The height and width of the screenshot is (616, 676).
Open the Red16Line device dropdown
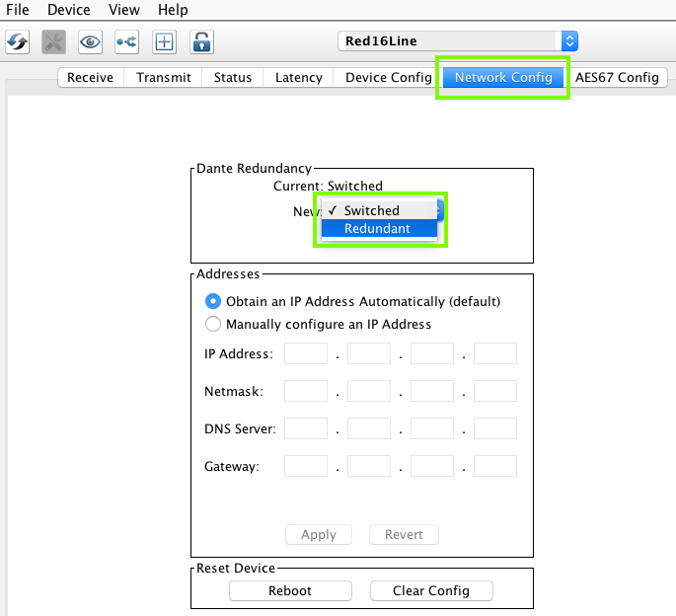(457, 40)
